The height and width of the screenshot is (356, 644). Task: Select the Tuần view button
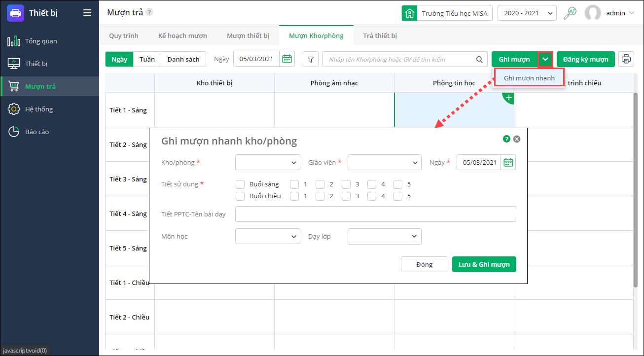coord(147,59)
